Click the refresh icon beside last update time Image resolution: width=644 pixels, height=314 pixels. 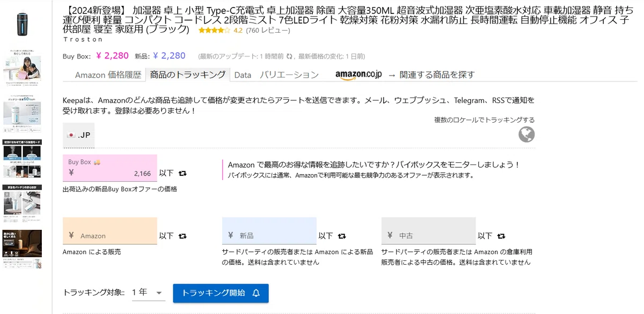[x=289, y=56]
